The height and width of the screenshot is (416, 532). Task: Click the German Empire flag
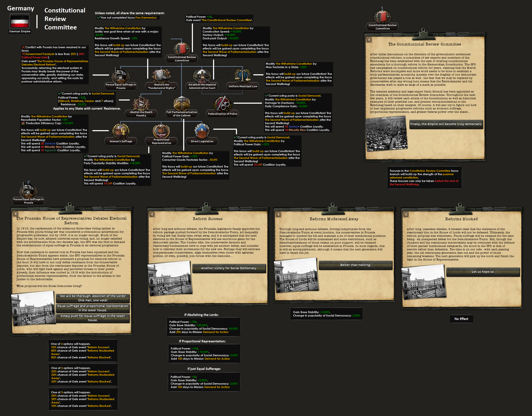coord(19,22)
